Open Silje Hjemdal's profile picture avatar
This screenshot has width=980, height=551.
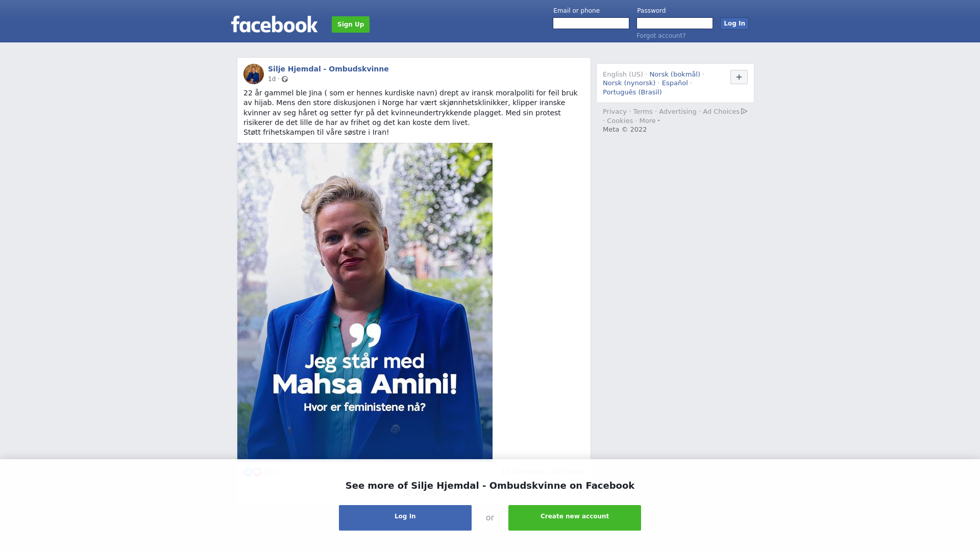(254, 74)
